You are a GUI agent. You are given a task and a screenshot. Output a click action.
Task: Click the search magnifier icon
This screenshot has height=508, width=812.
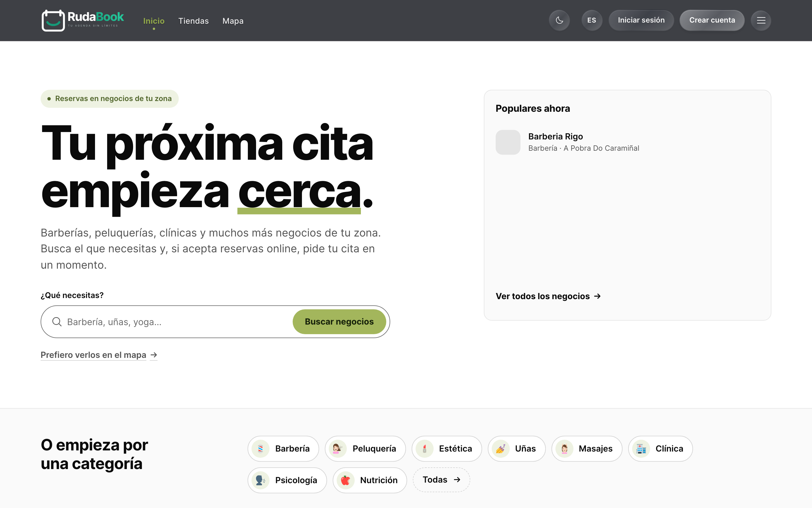pyautogui.click(x=57, y=321)
